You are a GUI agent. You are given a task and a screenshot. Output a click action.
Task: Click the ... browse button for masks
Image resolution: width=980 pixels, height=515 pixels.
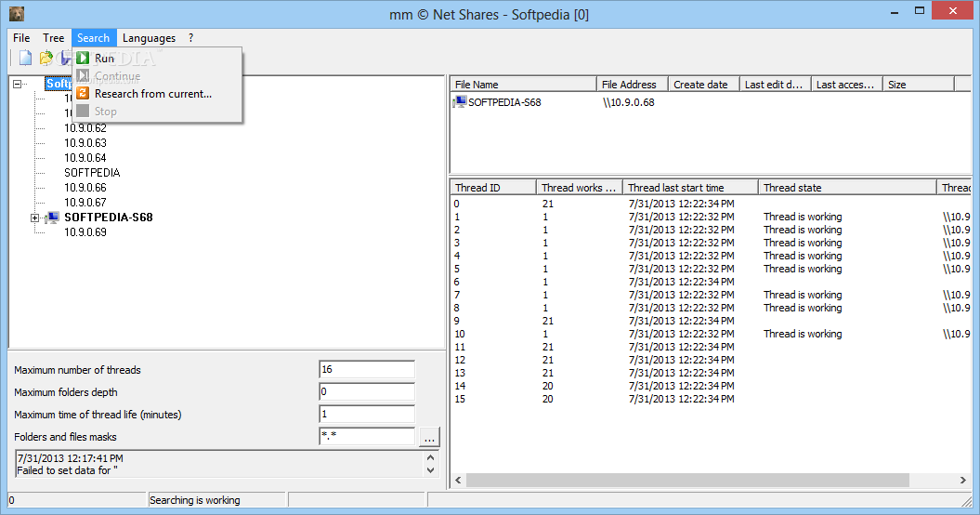(429, 437)
